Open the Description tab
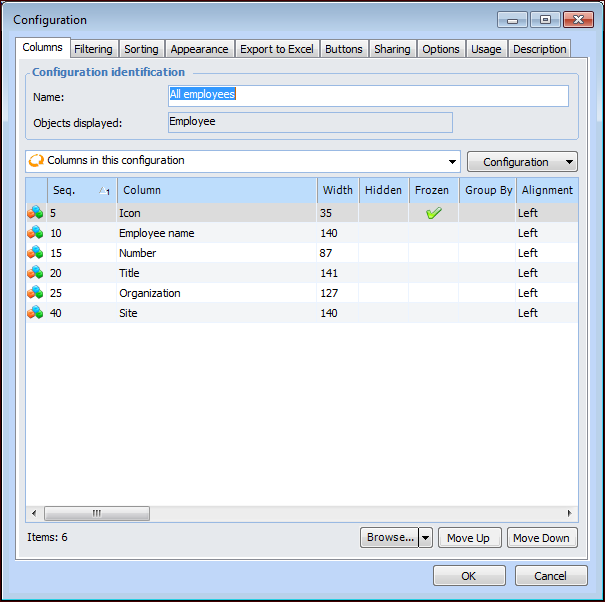The width and height of the screenshot is (605, 602). (x=540, y=49)
